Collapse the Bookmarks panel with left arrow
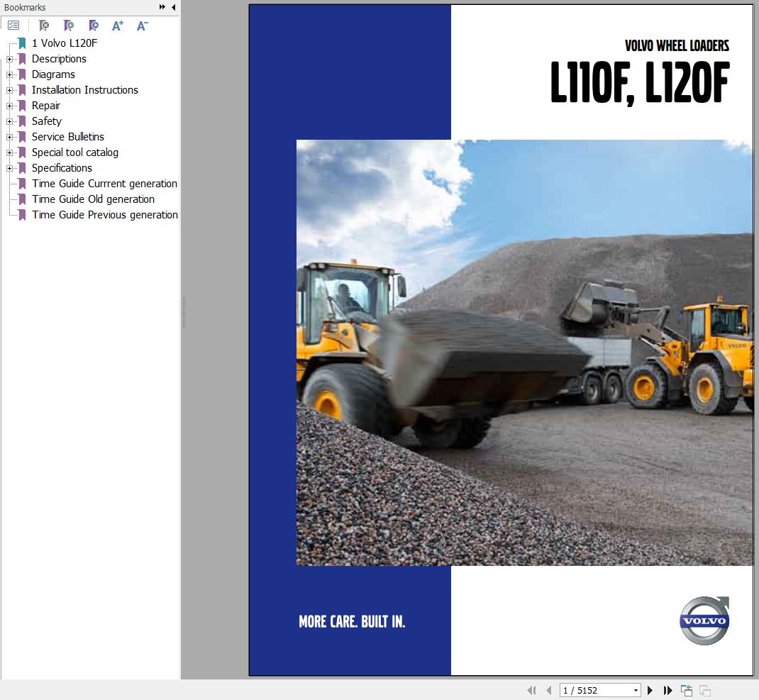This screenshot has height=700, width=759. tap(173, 7)
